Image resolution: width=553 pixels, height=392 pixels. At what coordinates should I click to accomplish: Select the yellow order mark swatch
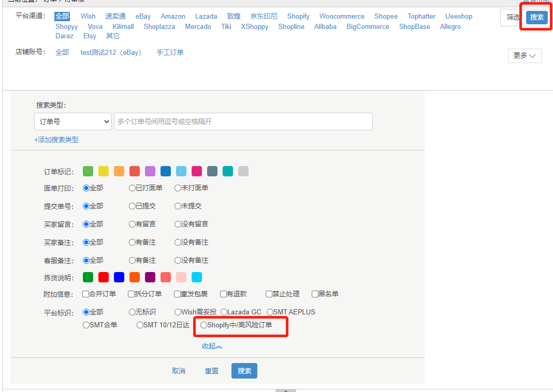(x=104, y=171)
